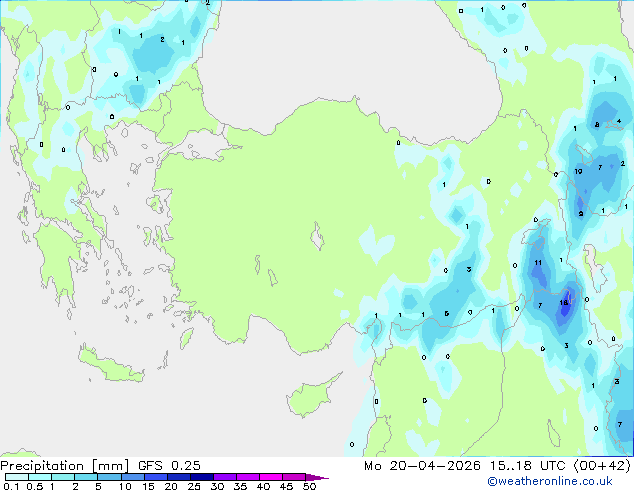Image resolution: width=634 pixels, height=490 pixels.
Task: Click the legend label "35"
Action: coord(240,486)
